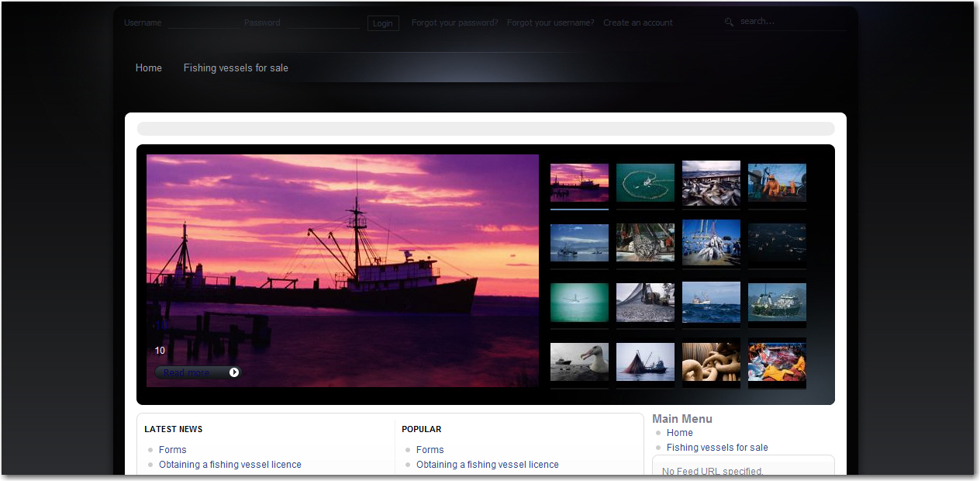Image resolution: width=980 pixels, height=481 pixels.
Task: Open the Forgot your password link
Action: [454, 22]
